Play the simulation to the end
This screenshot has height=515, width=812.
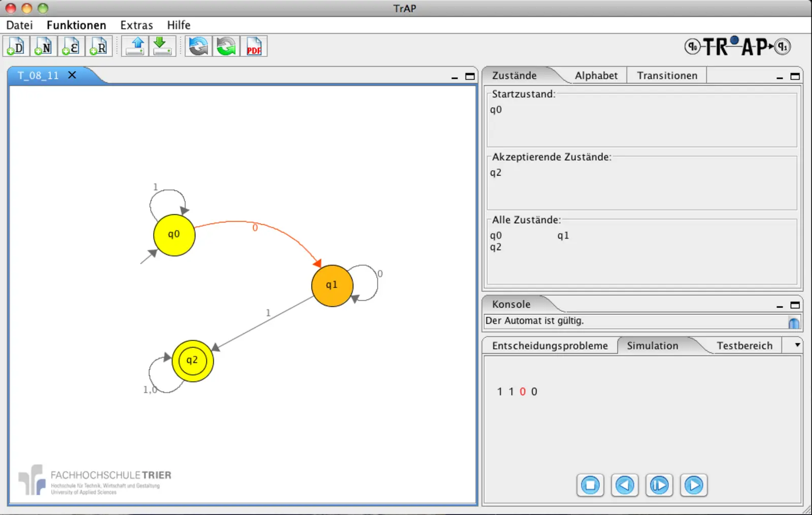[694, 486]
